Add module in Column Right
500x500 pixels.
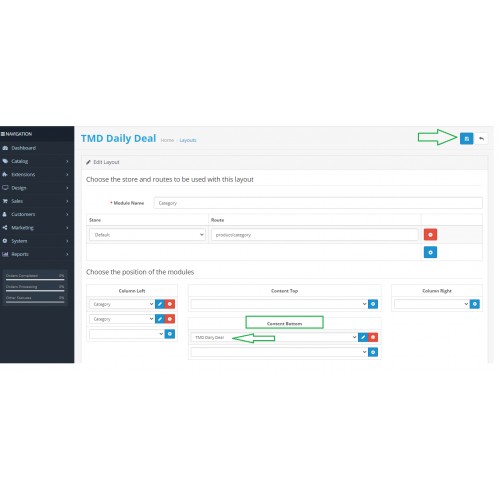pyautogui.click(x=475, y=304)
